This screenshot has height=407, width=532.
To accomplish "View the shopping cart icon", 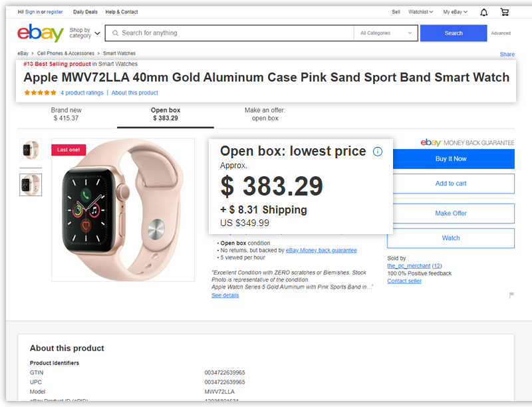I will pyautogui.click(x=504, y=12).
